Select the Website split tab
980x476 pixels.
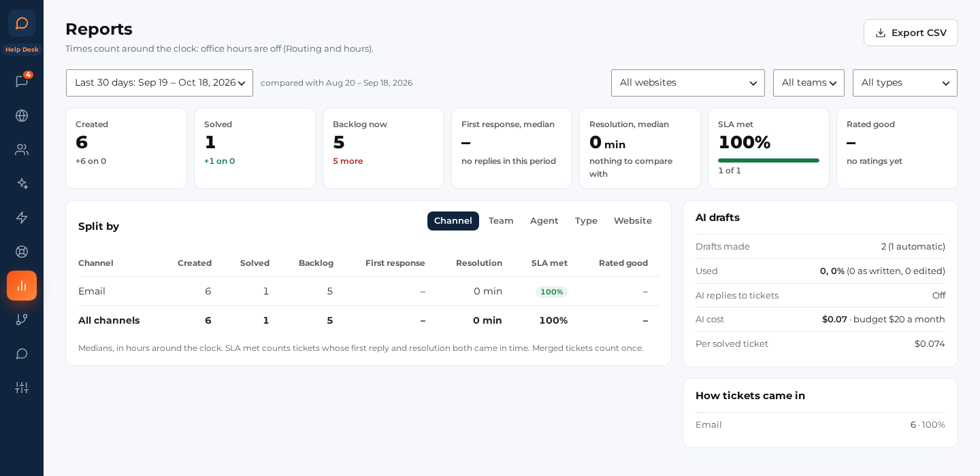pyautogui.click(x=633, y=221)
